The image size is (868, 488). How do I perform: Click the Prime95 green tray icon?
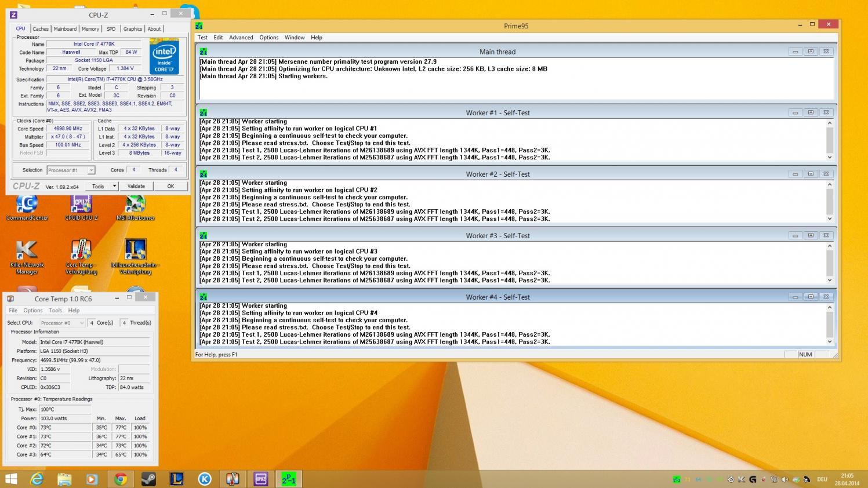pos(676,479)
